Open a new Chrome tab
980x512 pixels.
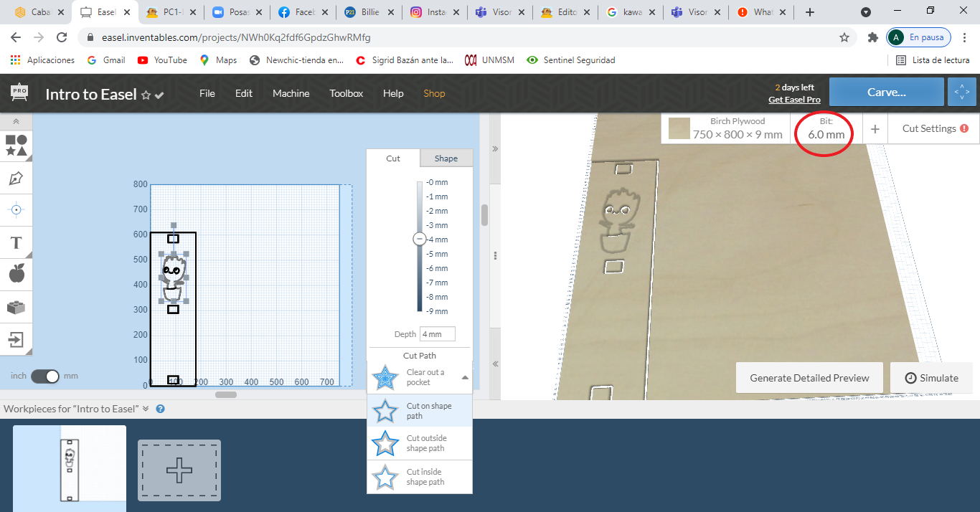(x=810, y=12)
